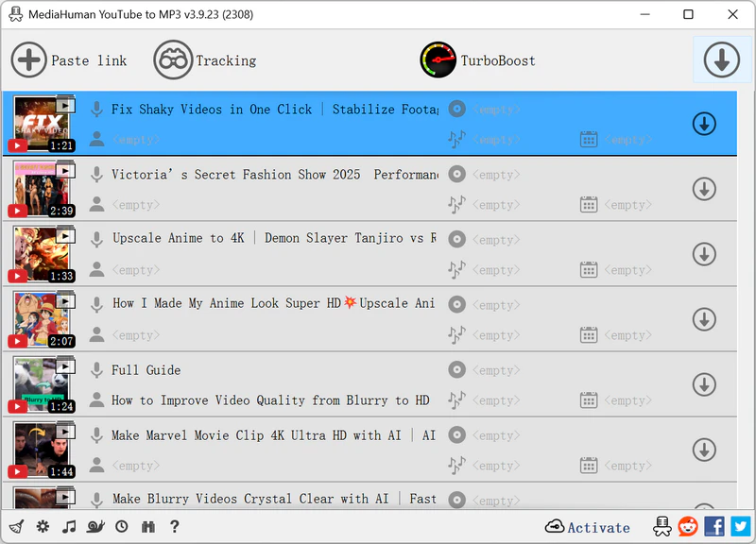Edit the 'Full Guide' title field

coord(146,370)
